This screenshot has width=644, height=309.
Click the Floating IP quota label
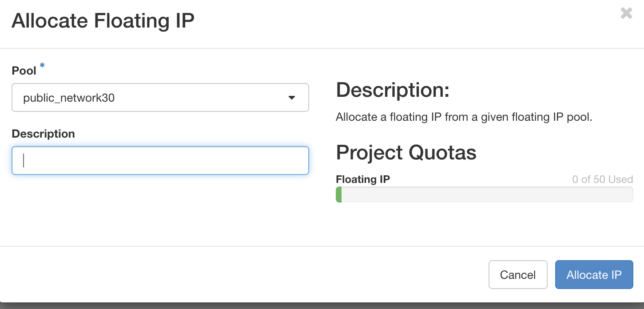[x=363, y=179]
